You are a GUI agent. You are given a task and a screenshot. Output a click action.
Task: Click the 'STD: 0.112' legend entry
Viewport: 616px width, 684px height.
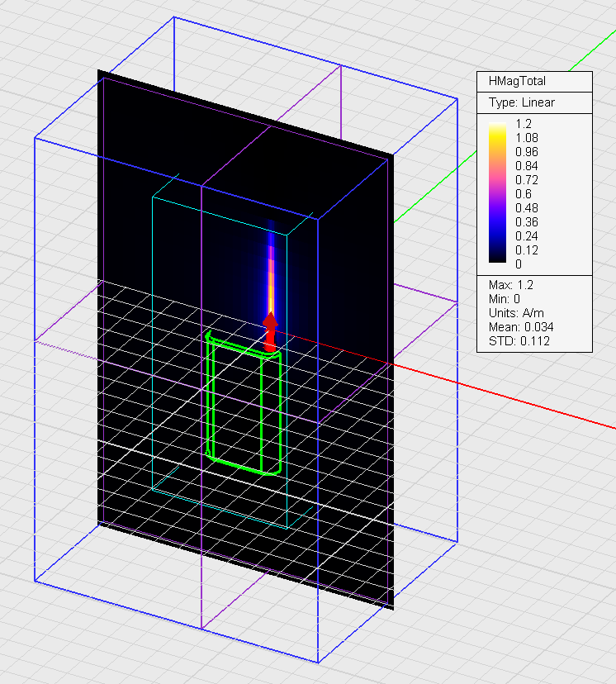[519, 341]
